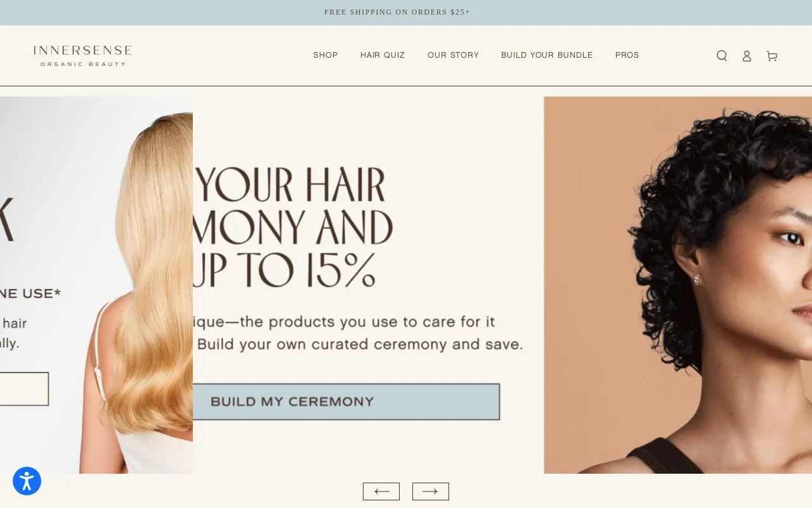This screenshot has width=812, height=508.
Task: Select the blonde wavy hair image
Action: click(136, 285)
